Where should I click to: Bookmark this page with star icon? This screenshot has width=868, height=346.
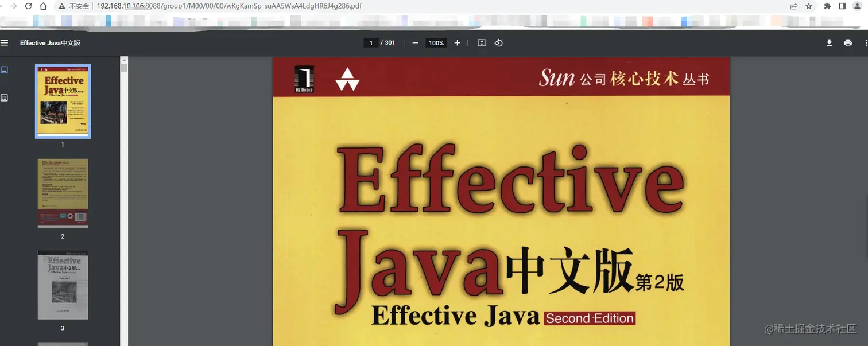coord(809,6)
